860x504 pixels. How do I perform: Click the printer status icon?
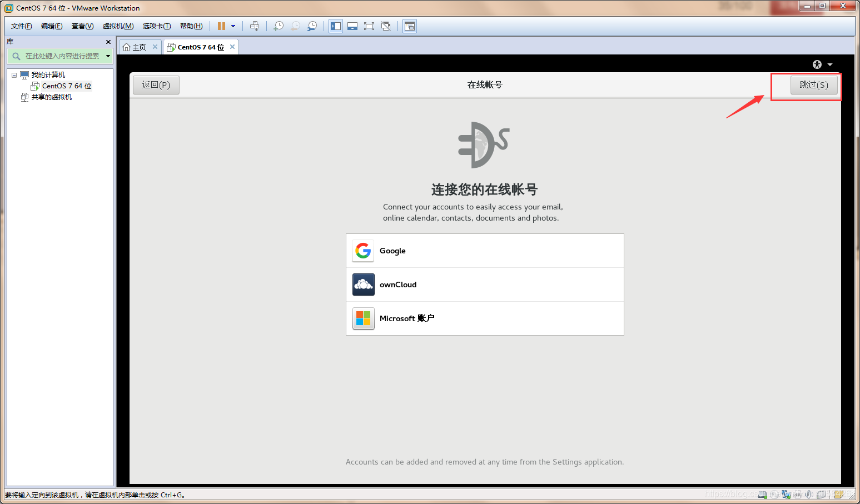797,494
